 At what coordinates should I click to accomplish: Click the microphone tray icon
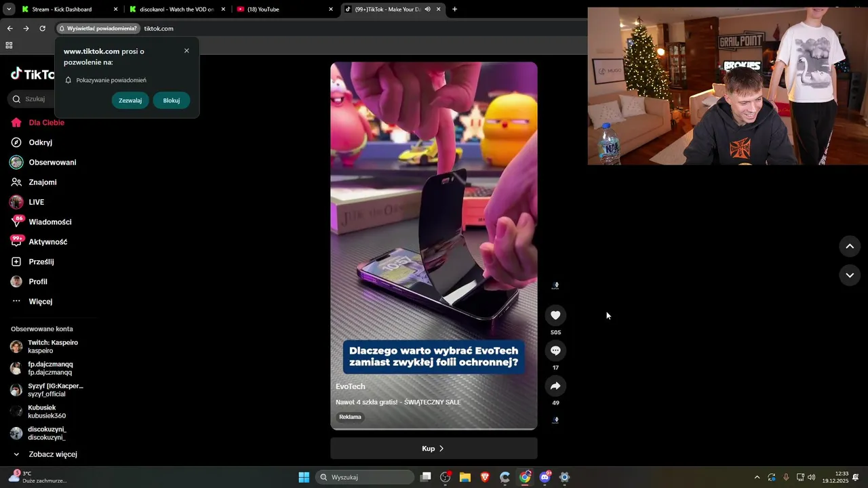786,477
